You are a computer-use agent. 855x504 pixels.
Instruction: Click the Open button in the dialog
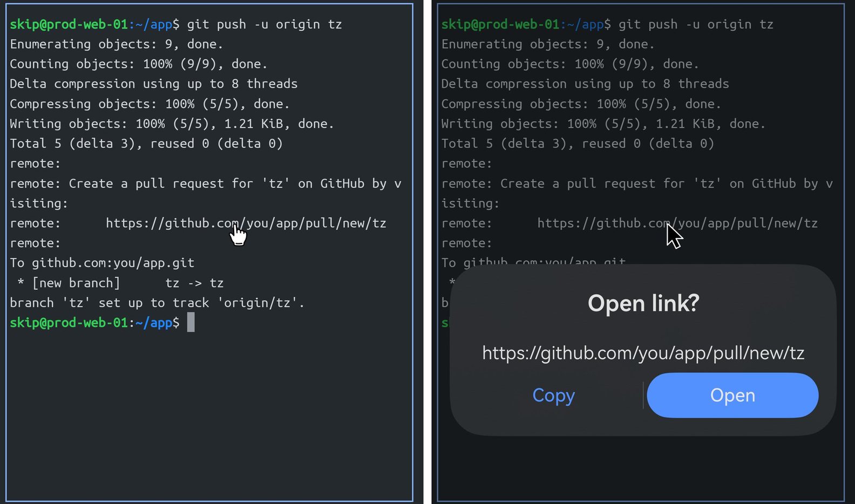pos(732,395)
